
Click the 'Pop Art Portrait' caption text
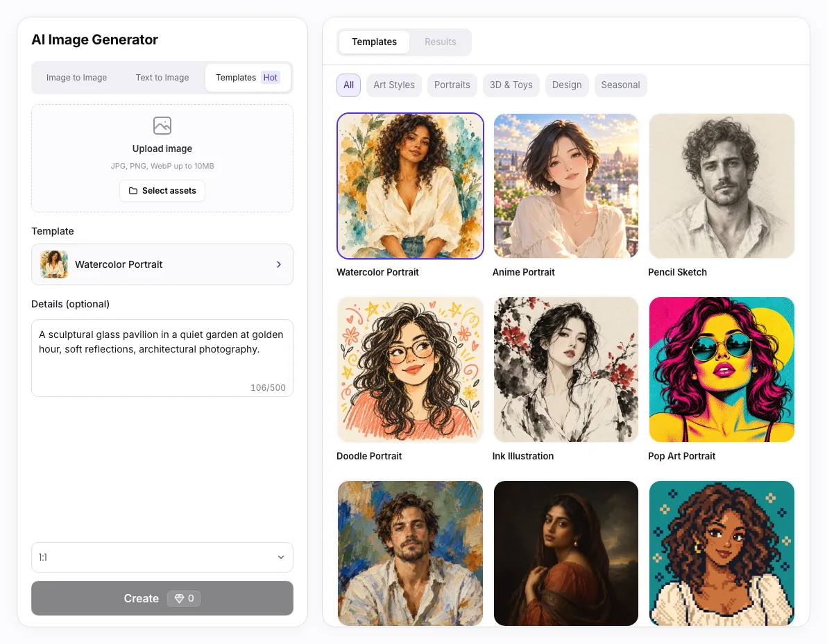681,456
